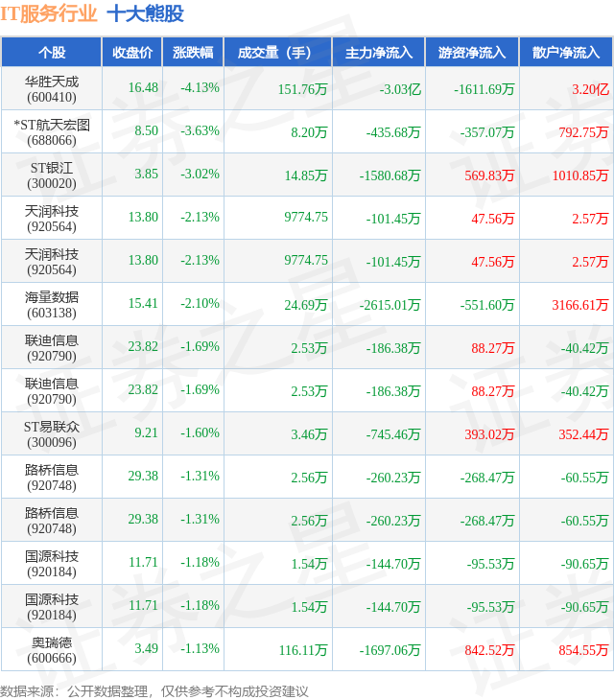Click the 散户净流入 column header
Image resolution: width=614 pixels, height=700 pixels.
pyautogui.click(x=566, y=52)
